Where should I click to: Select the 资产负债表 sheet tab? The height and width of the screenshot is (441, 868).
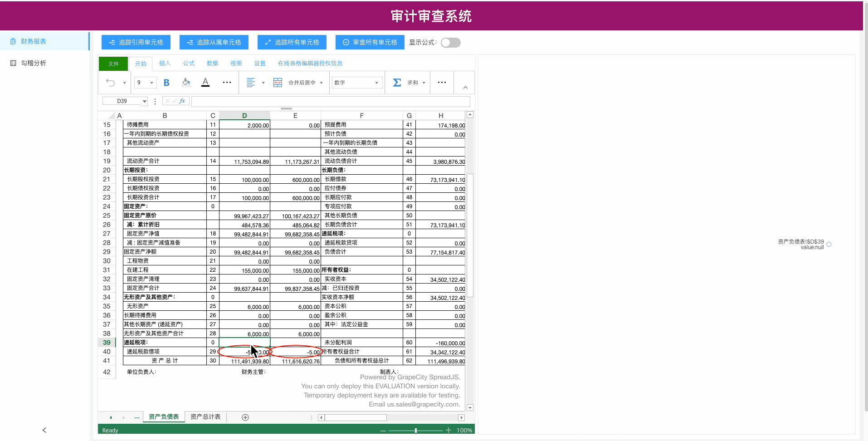164,417
